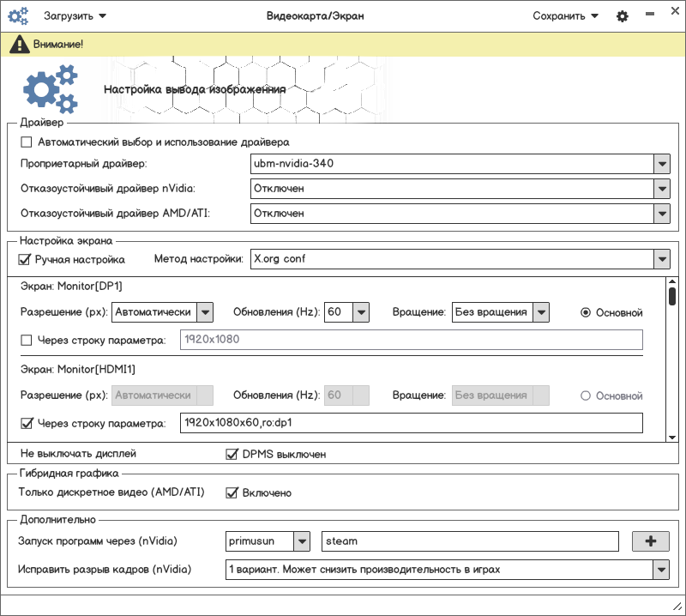Open settings via the gear icon

click(x=623, y=16)
